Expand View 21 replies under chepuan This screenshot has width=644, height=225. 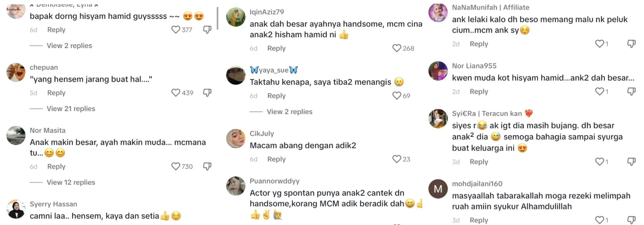[71, 109]
